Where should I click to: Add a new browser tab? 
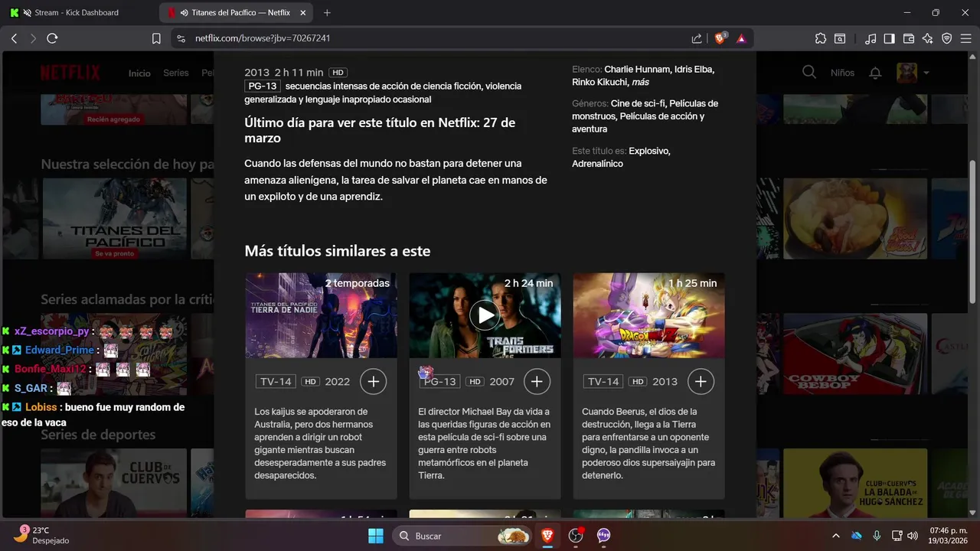point(328,12)
